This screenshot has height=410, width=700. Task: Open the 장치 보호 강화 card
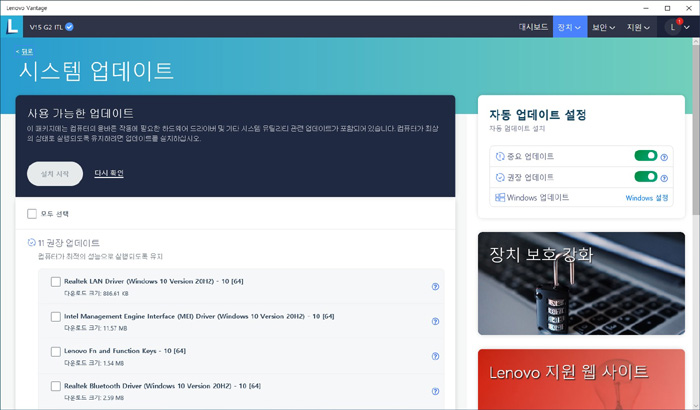coord(581,284)
